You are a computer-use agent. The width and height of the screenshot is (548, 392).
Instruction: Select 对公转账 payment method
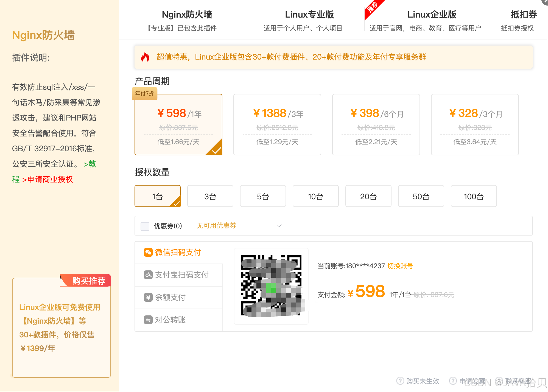coord(179,320)
